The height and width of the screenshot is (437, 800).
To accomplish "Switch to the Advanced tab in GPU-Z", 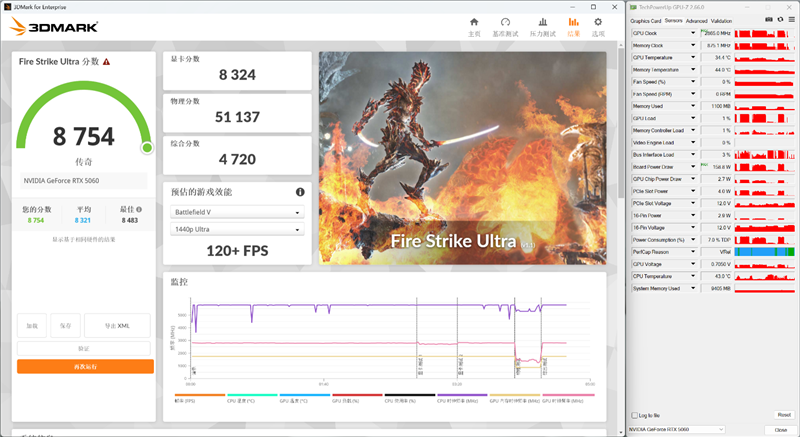I will 696,21.
